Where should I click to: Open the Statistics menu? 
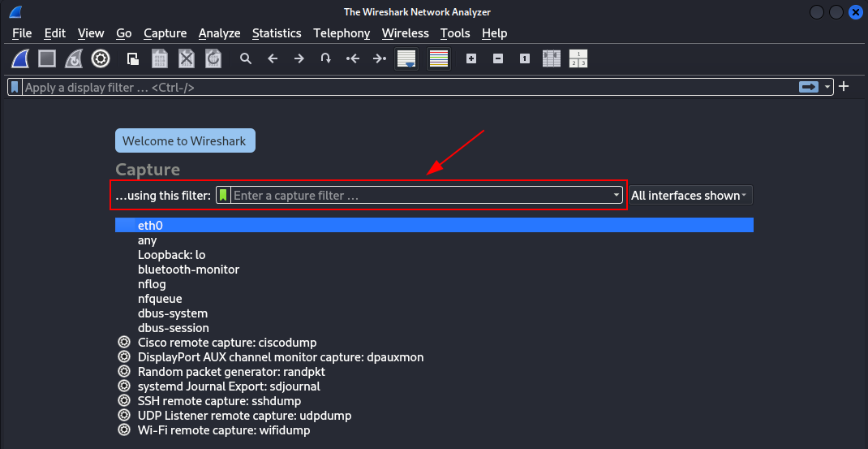coord(277,33)
